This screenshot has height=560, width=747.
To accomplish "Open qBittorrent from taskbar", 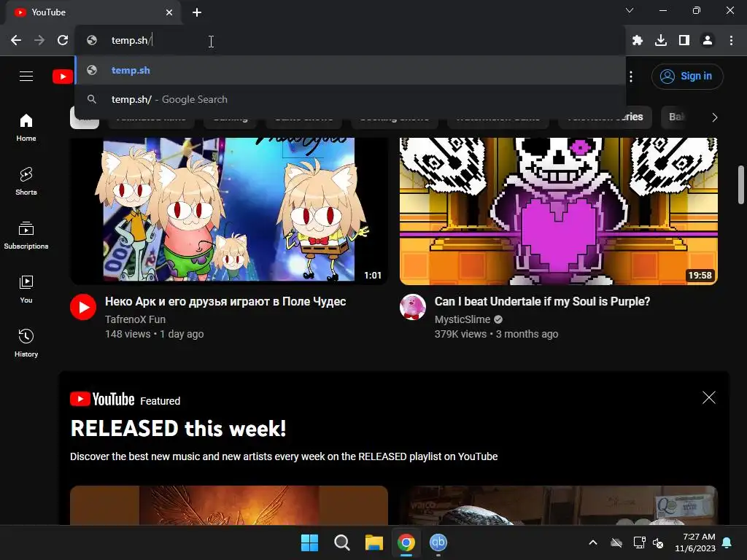I will point(438,542).
